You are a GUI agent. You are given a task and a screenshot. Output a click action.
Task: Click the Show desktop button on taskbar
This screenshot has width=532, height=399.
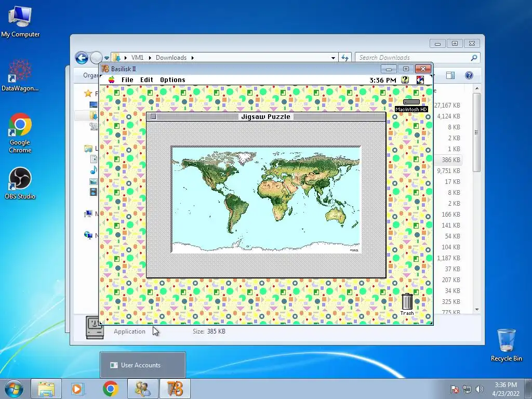528,389
